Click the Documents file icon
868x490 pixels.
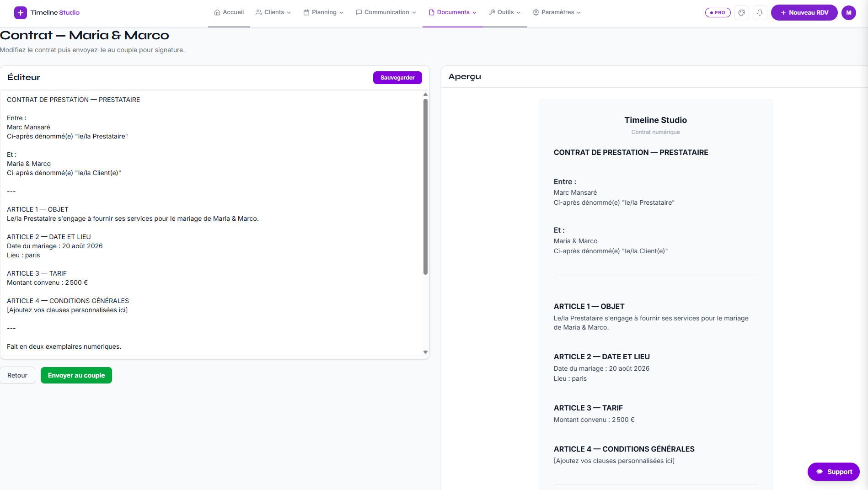[431, 12]
